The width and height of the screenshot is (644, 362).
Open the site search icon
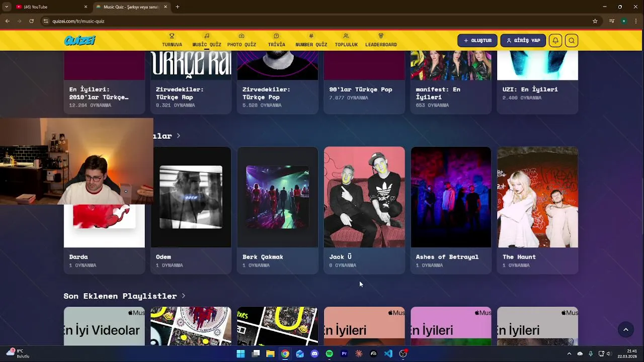pyautogui.click(x=572, y=41)
